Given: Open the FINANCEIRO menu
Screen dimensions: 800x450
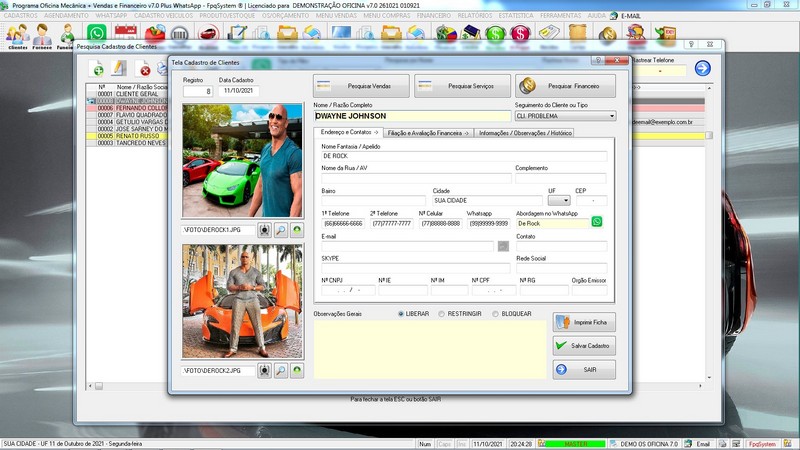Looking at the screenshot, I should (434, 16).
